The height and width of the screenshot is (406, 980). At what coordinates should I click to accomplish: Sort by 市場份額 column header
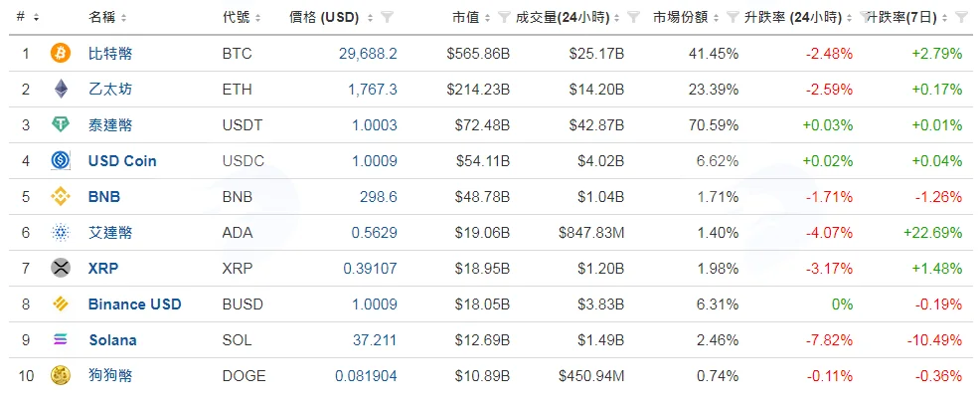[x=686, y=18]
